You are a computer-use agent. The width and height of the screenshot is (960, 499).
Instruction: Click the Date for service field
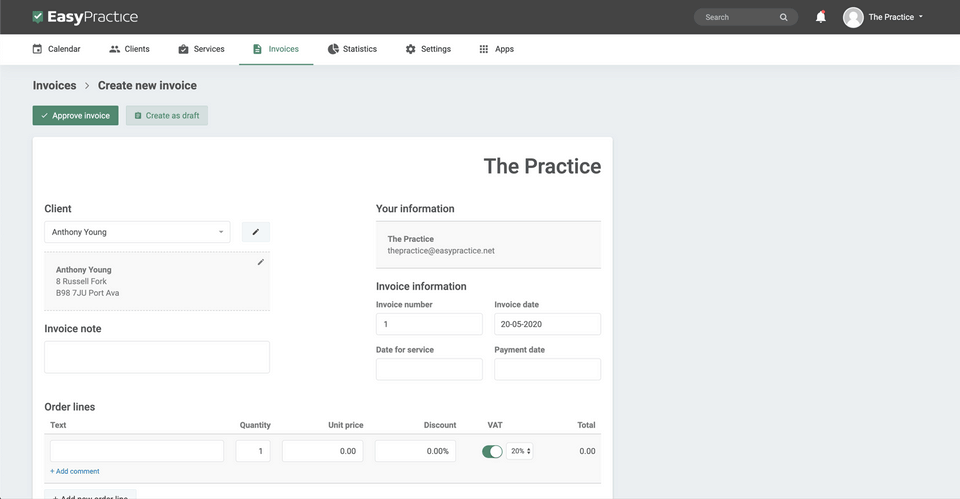pos(429,369)
